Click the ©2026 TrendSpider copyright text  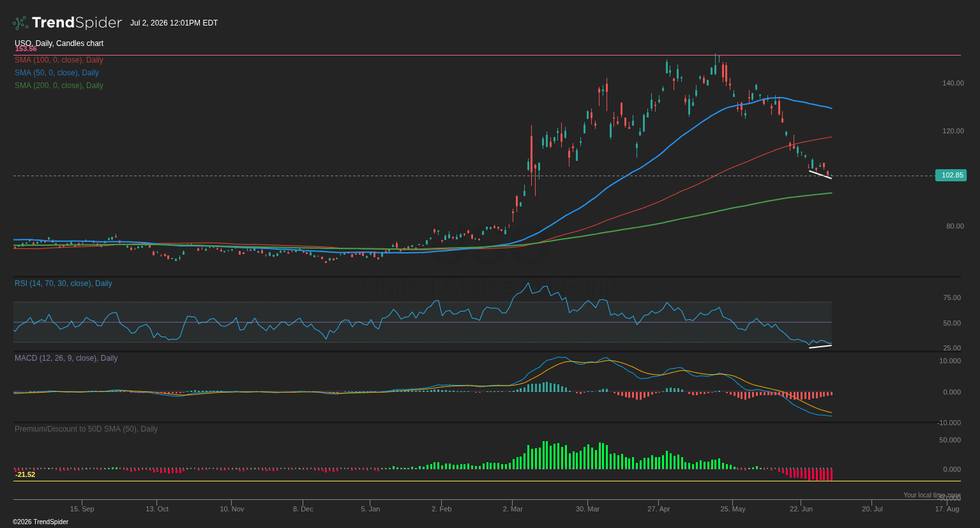pyautogui.click(x=40, y=522)
